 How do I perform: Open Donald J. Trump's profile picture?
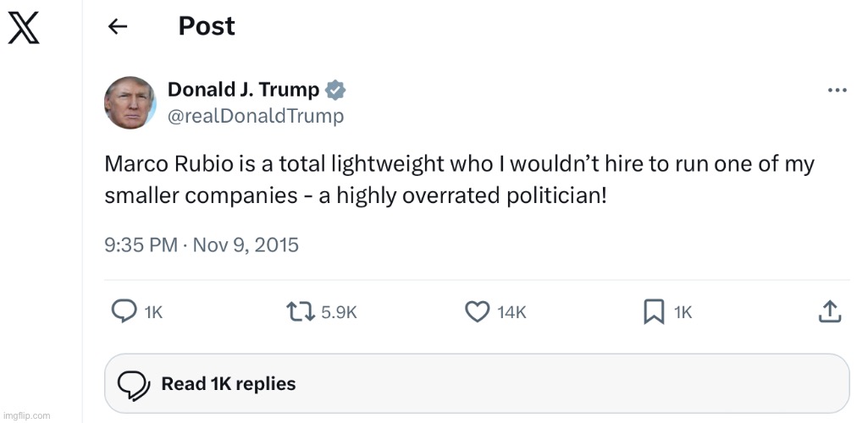130,102
